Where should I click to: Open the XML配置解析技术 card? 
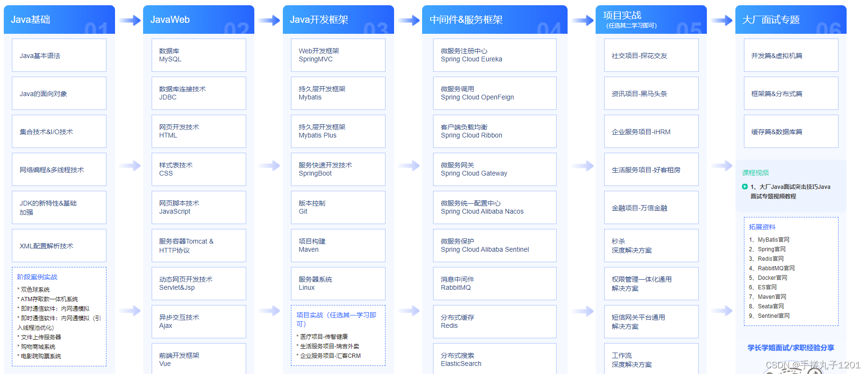pos(59,246)
